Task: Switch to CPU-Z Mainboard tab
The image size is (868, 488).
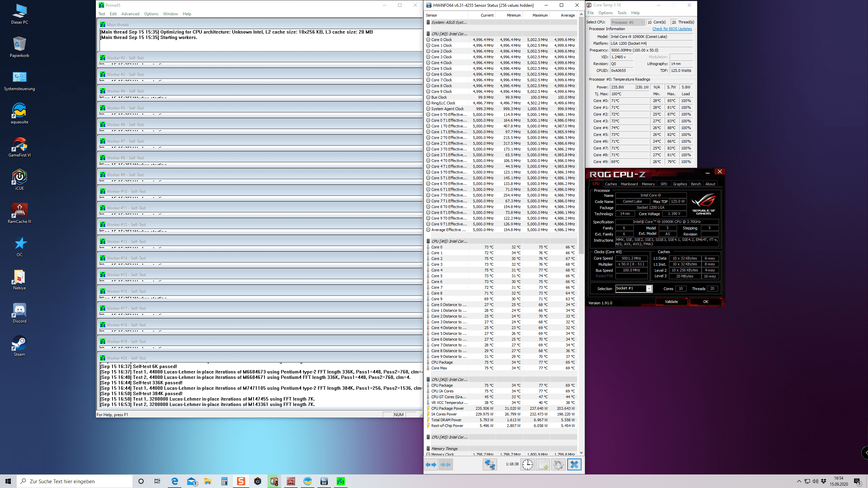Action: click(629, 184)
